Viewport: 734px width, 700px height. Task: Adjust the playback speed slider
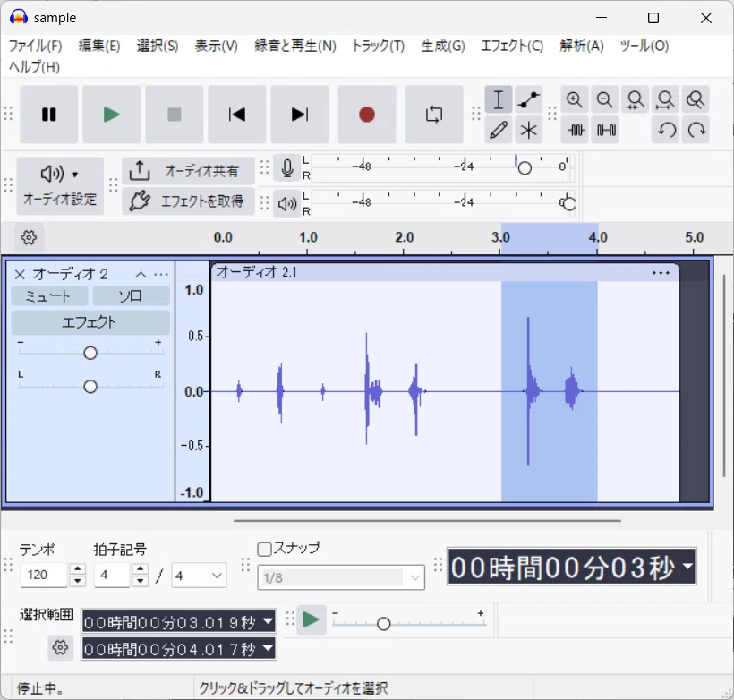(x=383, y=623)
